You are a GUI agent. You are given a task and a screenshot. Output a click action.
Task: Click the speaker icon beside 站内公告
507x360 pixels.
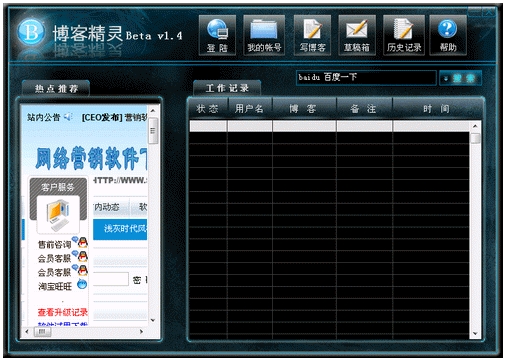click(69, 117)
